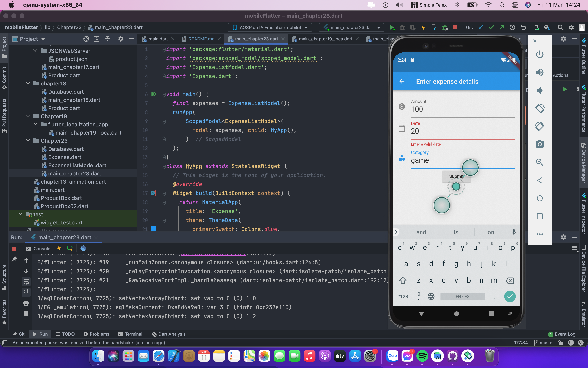Collapse flutter_localization_app folder
Image resolution: width=588 pixels, height=368 pixels.
(x=36, y=124)
